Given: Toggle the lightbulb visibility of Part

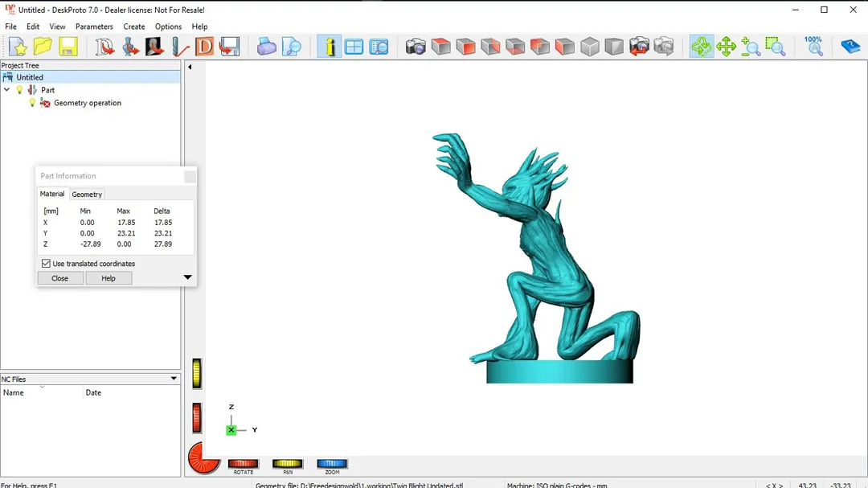Looking at the screenshot, I should tap(19, 90).
